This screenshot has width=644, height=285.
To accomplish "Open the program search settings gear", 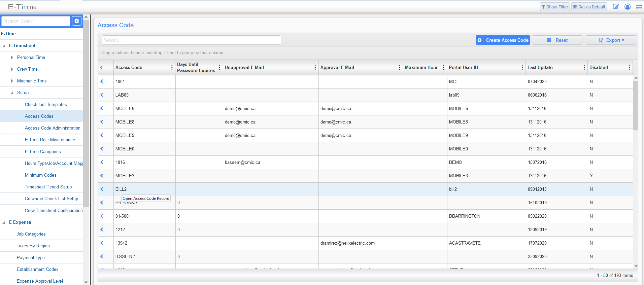I will click(x=77, y=21).
